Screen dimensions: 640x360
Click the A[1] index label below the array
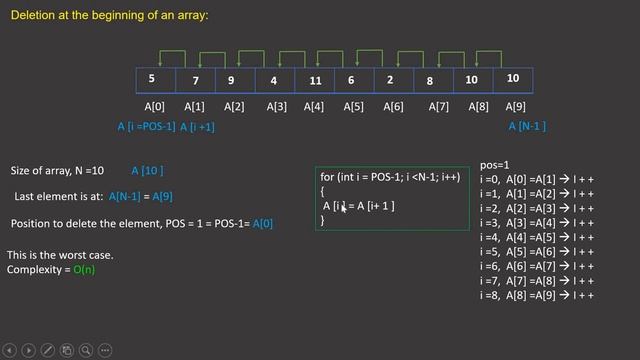pyautogui.click(x=194, y=107)
